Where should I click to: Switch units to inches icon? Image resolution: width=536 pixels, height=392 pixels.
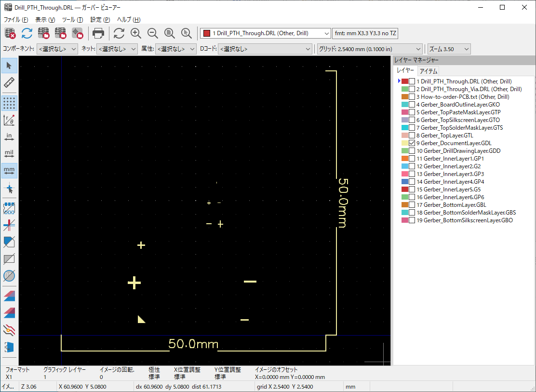(x=9, y=137)
